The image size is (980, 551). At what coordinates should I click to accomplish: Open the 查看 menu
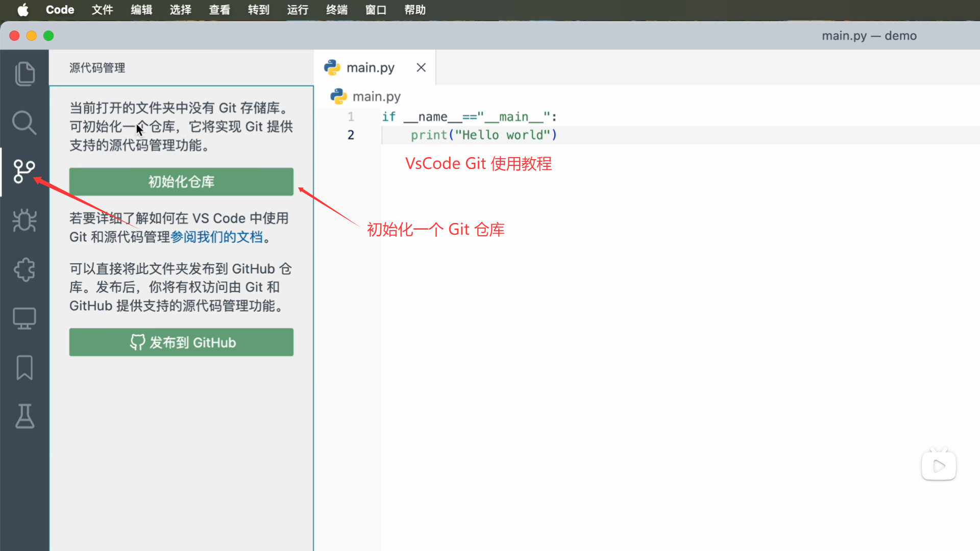[219, 10]
